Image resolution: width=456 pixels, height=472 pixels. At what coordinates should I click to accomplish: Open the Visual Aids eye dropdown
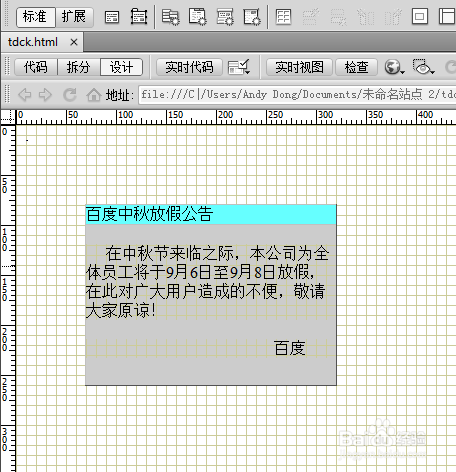(x=424, y=67)
